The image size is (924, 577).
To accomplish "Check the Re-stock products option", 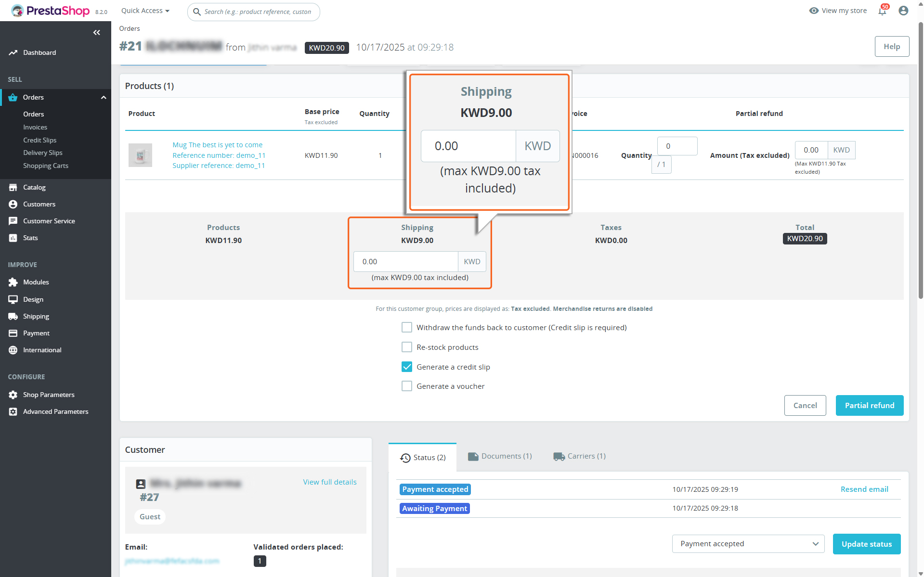I will [407, 347].
